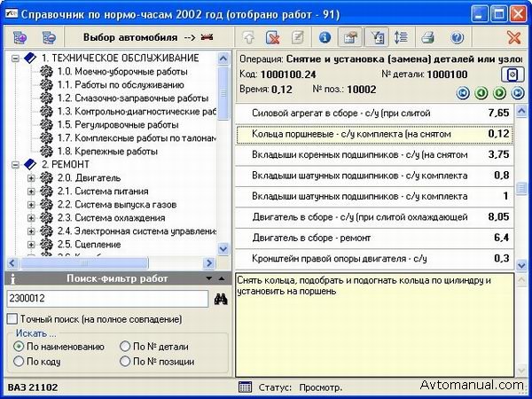Screen dimensions: 532x399
Task: Expand 2.4. Электронная система управления node
Action: coord(31,231)
